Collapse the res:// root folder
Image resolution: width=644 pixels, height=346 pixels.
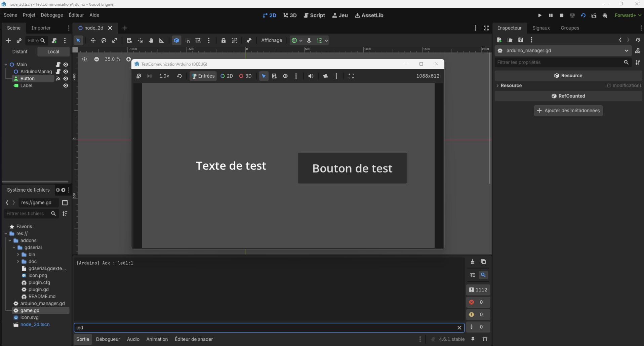(x=6, y=233)
